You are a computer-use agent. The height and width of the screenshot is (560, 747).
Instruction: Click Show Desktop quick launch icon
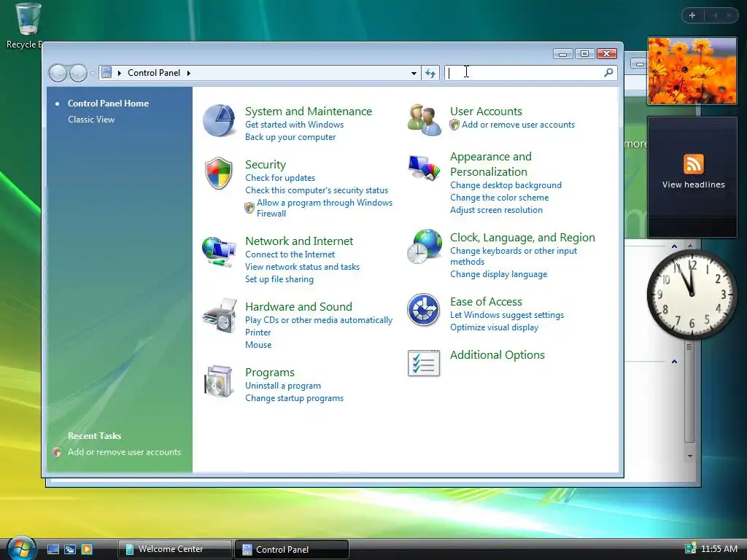(53, 549)
